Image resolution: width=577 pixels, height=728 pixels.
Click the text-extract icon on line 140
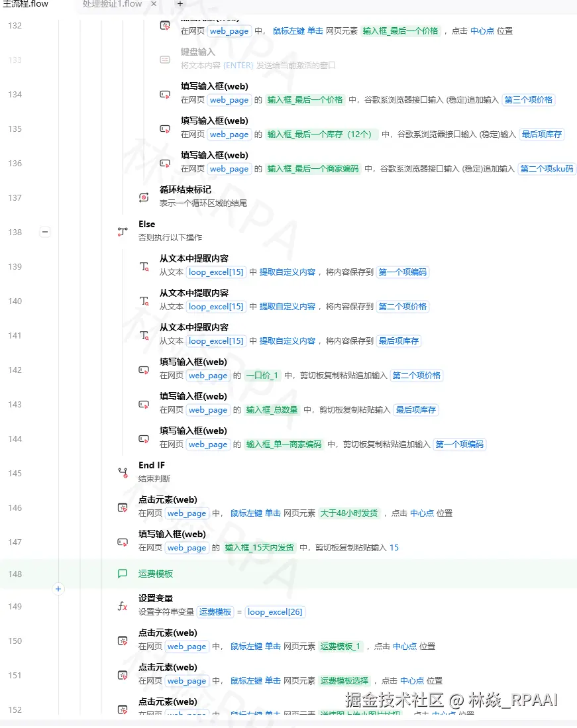coord(144,301)
